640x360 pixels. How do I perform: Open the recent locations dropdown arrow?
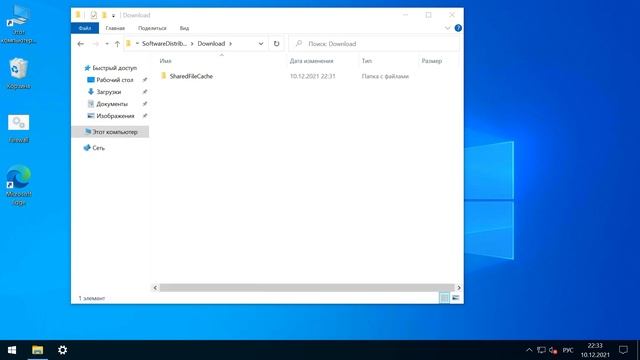point(107,44)
